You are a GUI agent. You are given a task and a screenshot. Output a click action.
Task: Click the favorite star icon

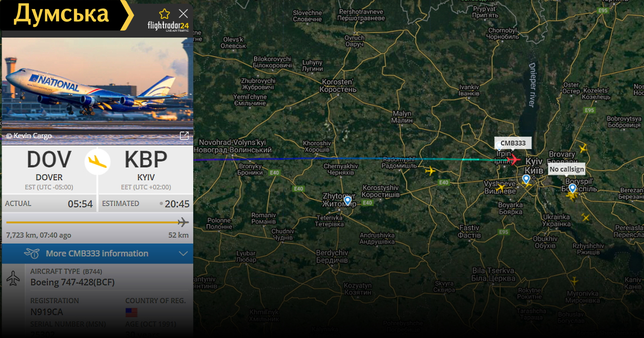point(164,14)
